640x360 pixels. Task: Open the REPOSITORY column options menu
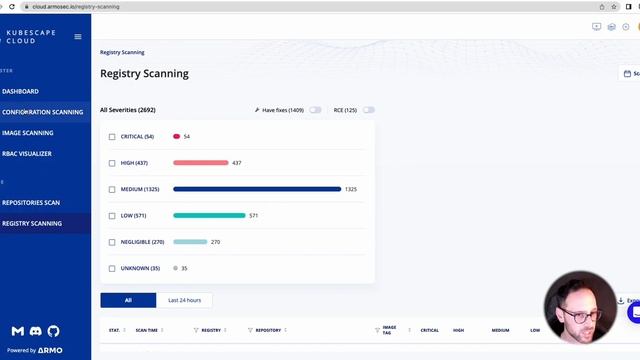(286, 330)
